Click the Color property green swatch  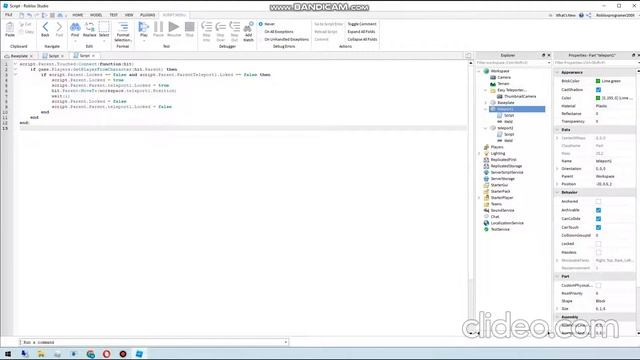598,98
